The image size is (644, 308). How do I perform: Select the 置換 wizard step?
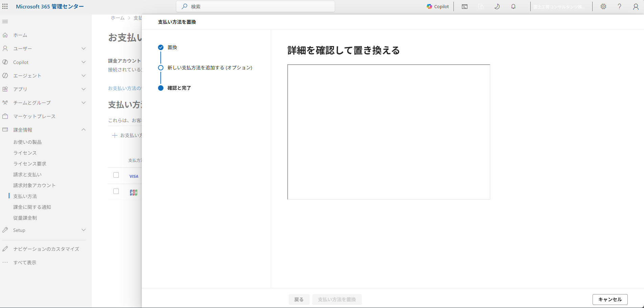pyautogui.click(x=168, y=47)
